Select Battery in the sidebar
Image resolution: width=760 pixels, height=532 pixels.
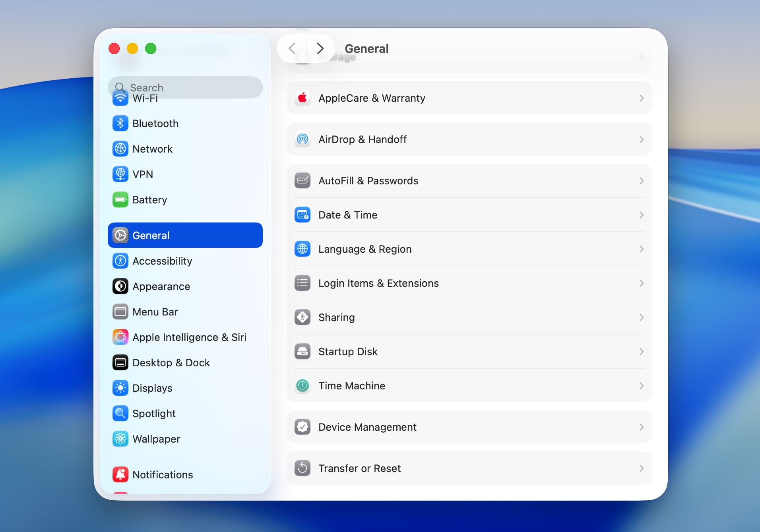(185, 200)
